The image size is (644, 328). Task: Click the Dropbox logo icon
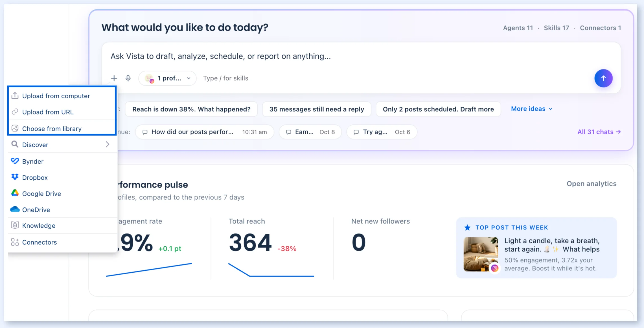point(15,177)
